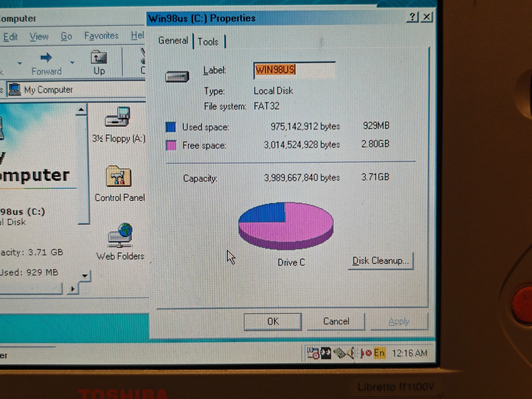Open the Forward button history dropdown arrow
This screenshot has width=532, height=399.
coord(72,62)
